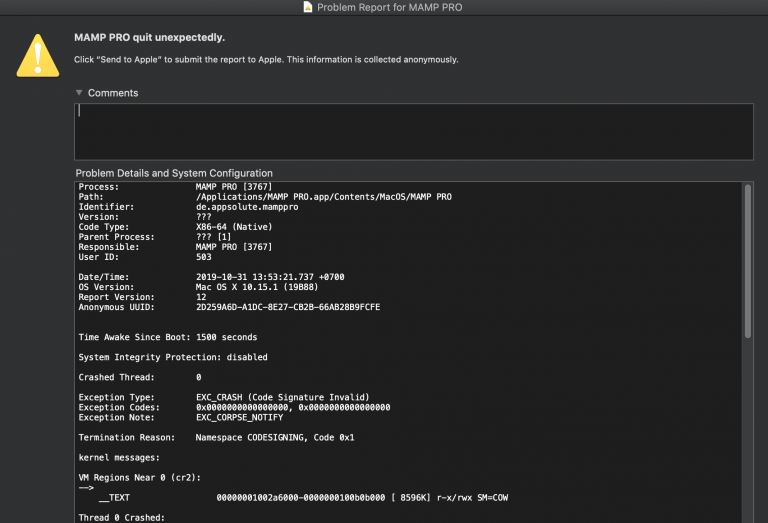Click the Anonymous UUID value

tap(288, 308)
